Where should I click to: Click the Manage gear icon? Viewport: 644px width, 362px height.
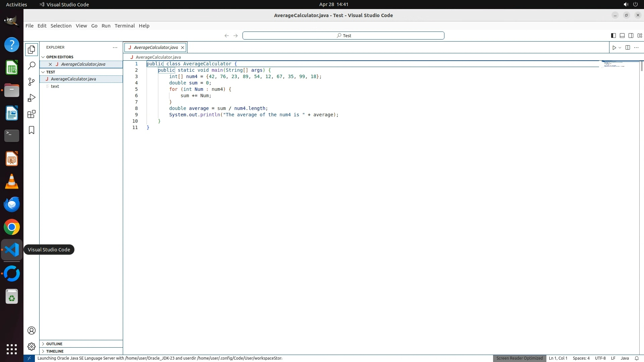[x=32, y=346]
